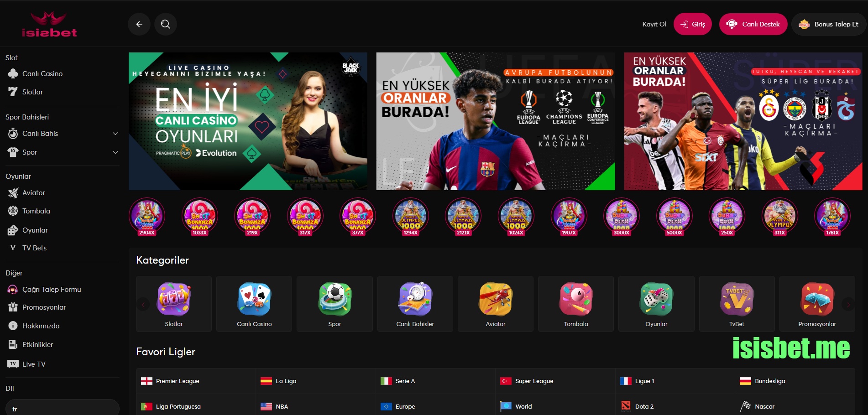The height and width of the screenshot is (415, 868).
Task: Select the Tombala category tile icon
Action: pos(576,299)
